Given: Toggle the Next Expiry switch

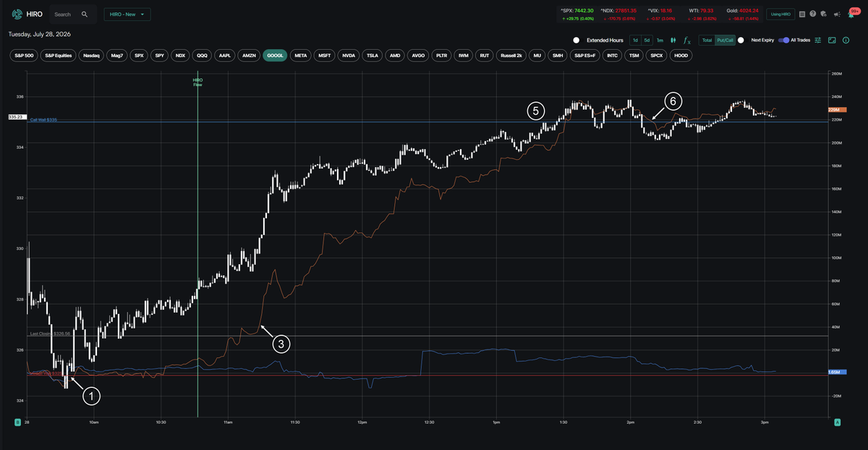Looking at the screenshot, I should point(741,41).
